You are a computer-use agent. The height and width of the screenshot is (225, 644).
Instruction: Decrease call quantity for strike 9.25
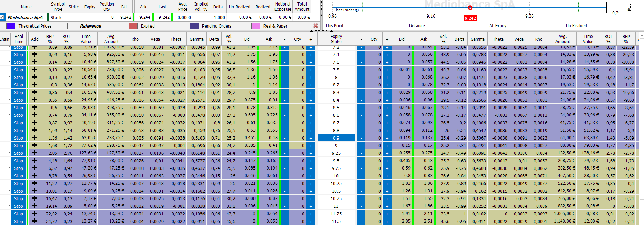284,153
